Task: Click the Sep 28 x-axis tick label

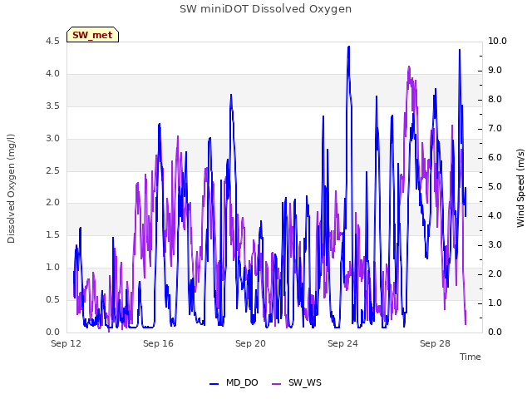Action: tap(435, 343)
